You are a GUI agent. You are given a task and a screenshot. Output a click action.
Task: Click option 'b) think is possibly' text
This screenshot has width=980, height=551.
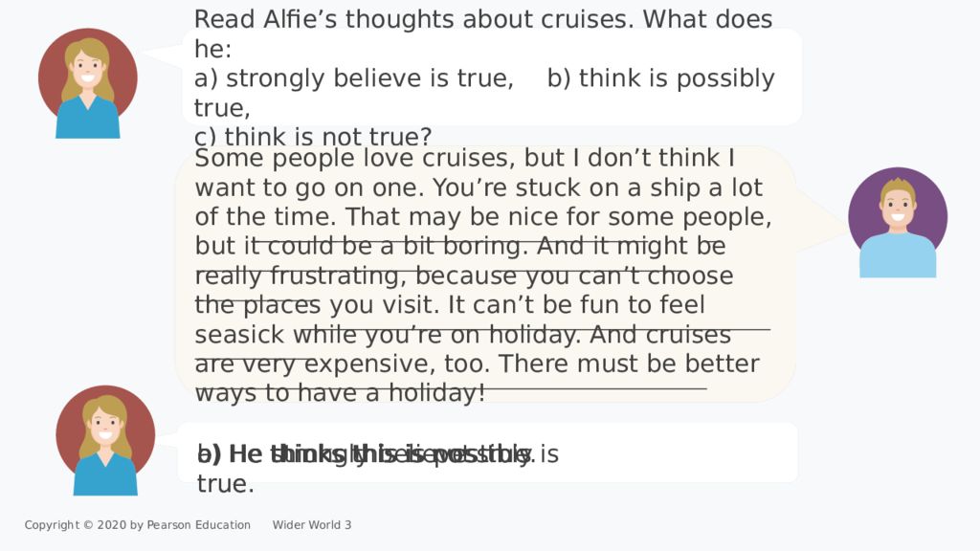pyautogui.click(x=660, y=78)
